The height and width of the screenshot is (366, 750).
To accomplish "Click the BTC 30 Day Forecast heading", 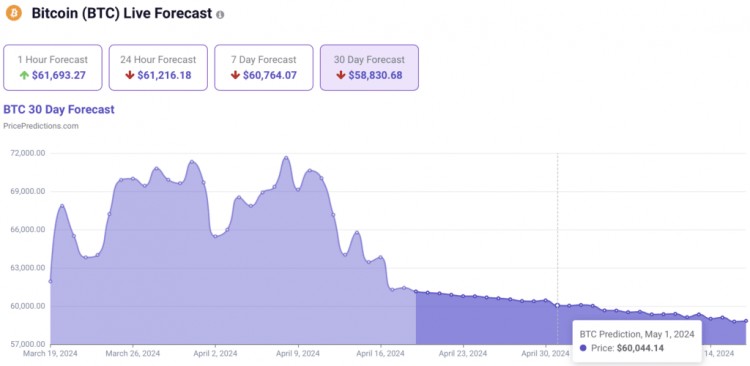I will [59, 110].
